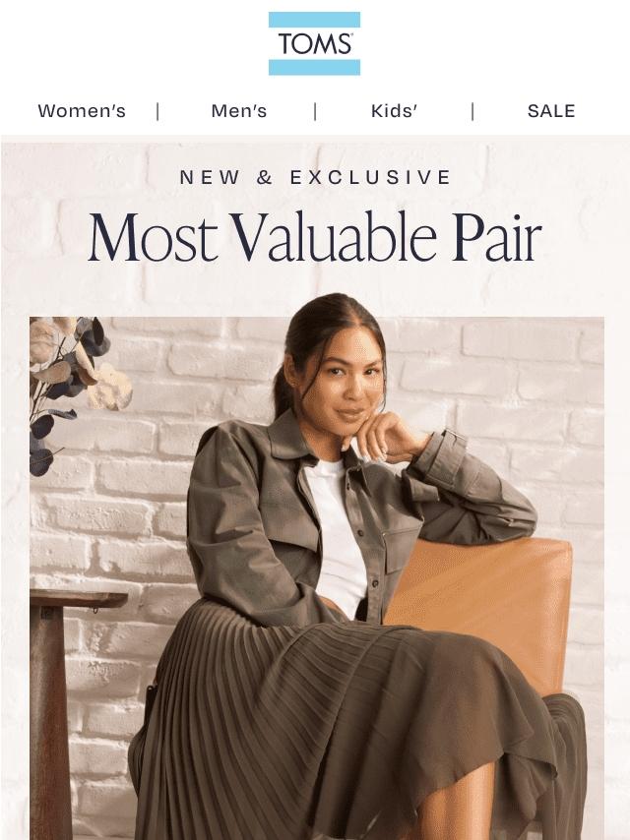The height and width of the screenshot is (840, 630).
Task: Click the upper blue bar of TOMS logo
Action: tap(314, 20)
